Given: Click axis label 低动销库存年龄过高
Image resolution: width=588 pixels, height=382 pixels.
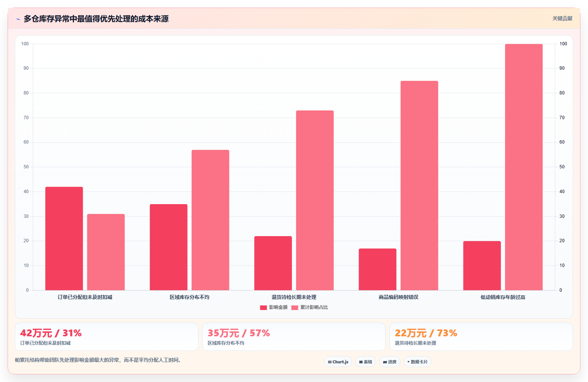Looking at the screenshot, I should point(503,297).
